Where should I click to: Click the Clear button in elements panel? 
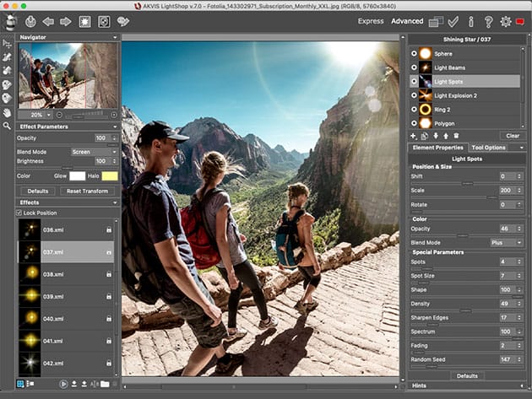pyautogui.click(x=513, y=135)
